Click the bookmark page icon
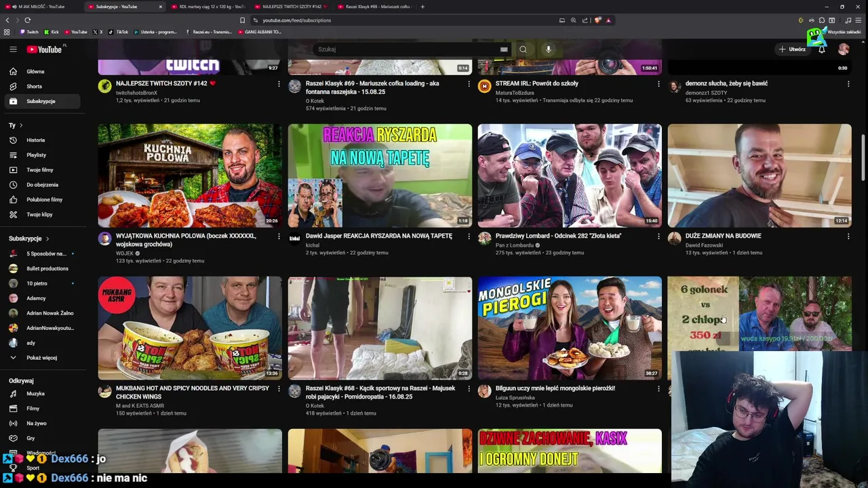This screenshot has height=488, width=868. coord(242,20)
